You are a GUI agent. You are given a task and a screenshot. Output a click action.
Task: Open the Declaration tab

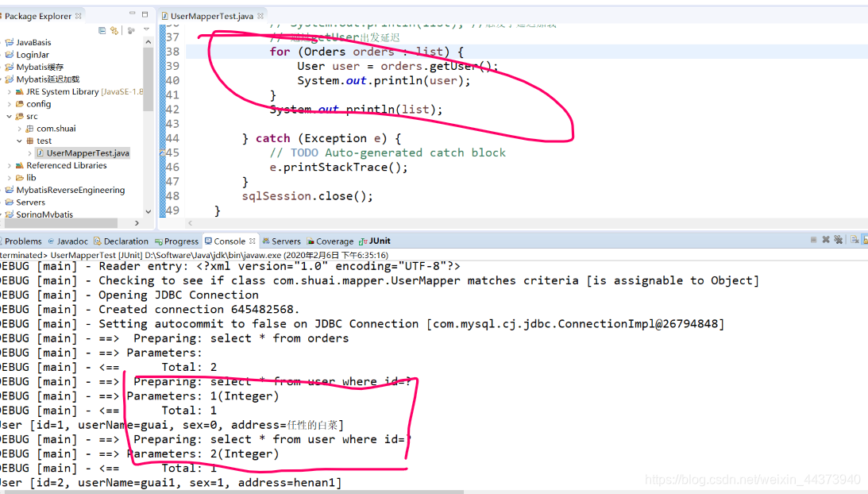(122, 241)
